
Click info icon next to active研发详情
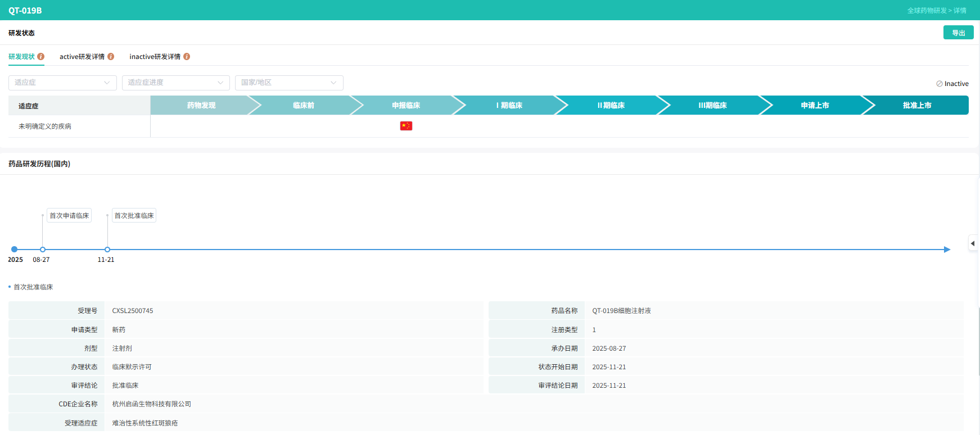pyautogui.click(x=111, y=57)
